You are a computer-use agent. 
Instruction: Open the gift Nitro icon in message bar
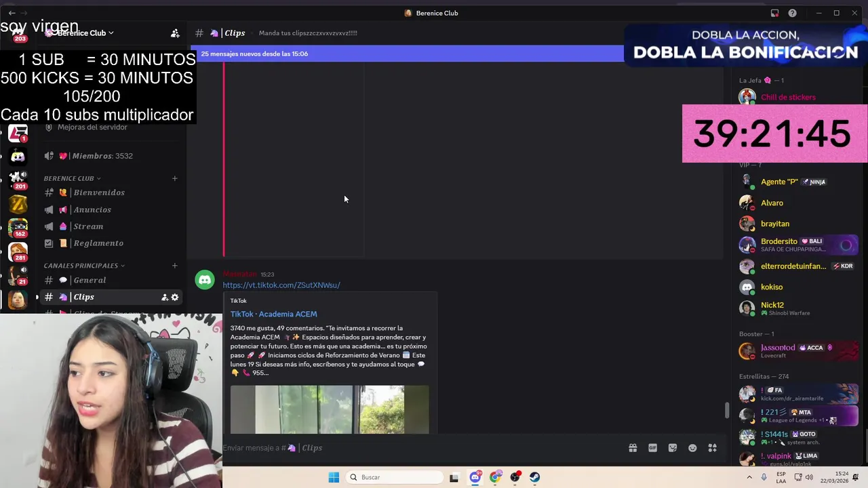point(633,448)
